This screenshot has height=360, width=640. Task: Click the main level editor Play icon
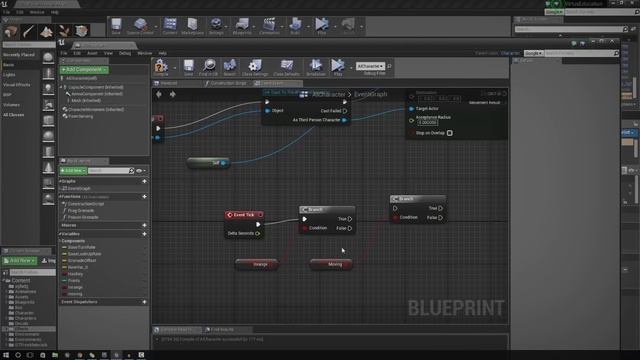pos(322,24)
